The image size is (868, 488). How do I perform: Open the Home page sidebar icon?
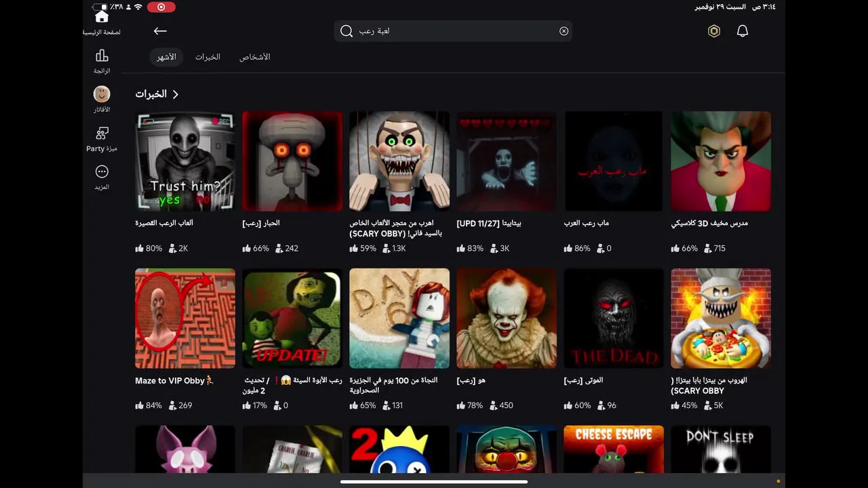click(102, 17)
